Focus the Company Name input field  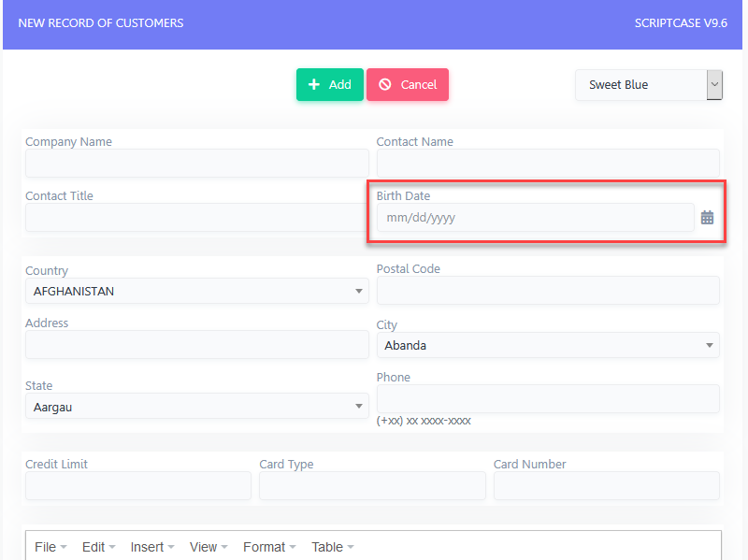[x=197, y=163]
